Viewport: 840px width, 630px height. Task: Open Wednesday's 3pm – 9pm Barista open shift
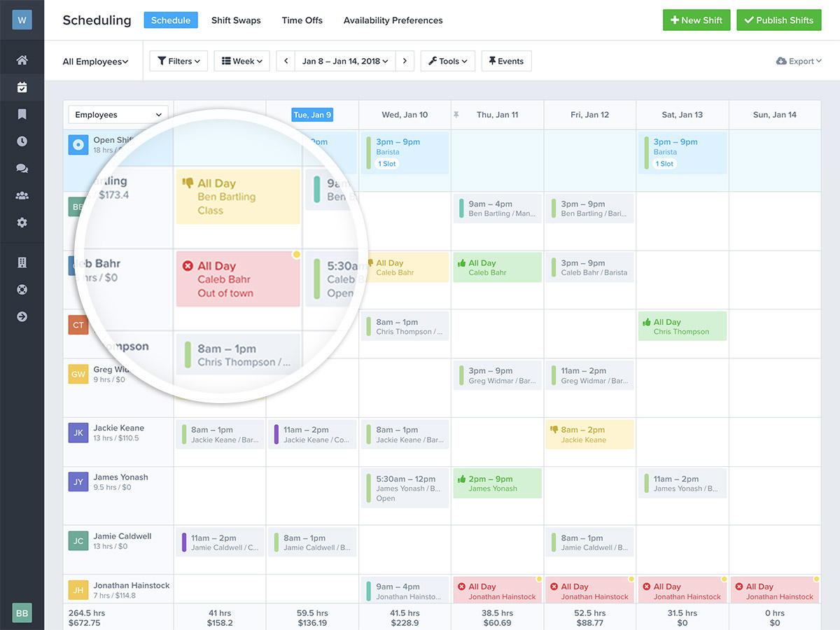click(x=405, y=153)
